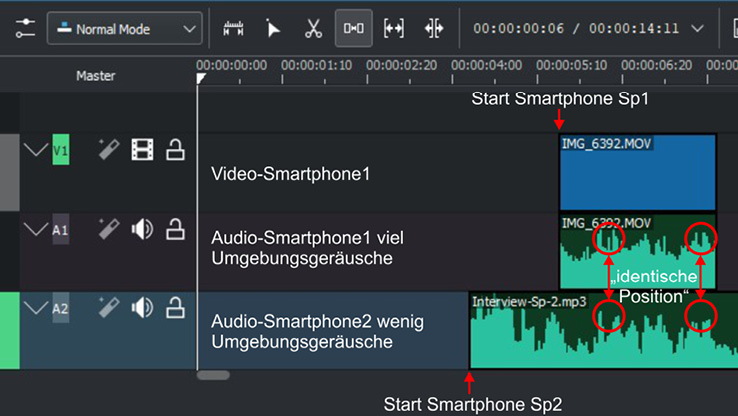This screenshot has height=416, width=738.
Task: Lock the V1 video track
Action: (x=175, y=150)
